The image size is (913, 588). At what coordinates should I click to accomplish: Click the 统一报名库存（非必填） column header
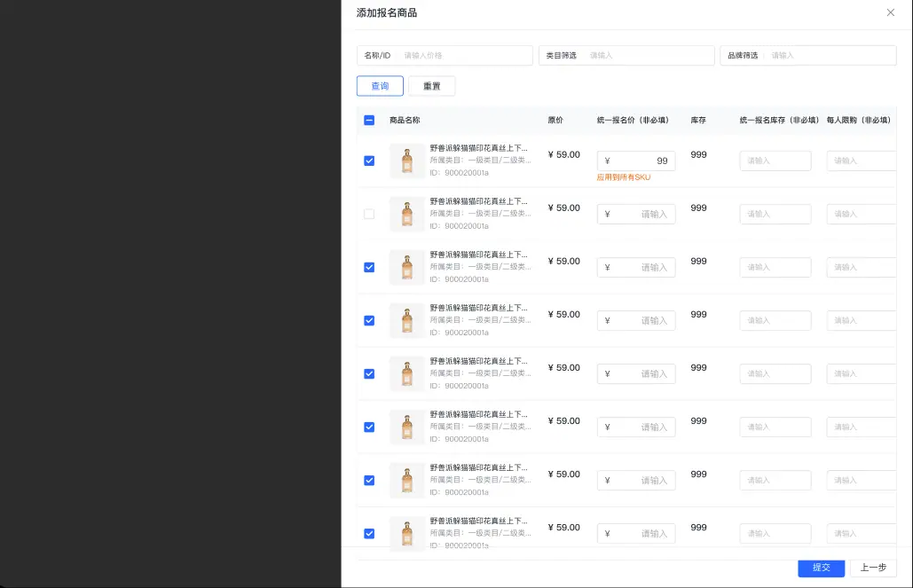click(779, 120)
